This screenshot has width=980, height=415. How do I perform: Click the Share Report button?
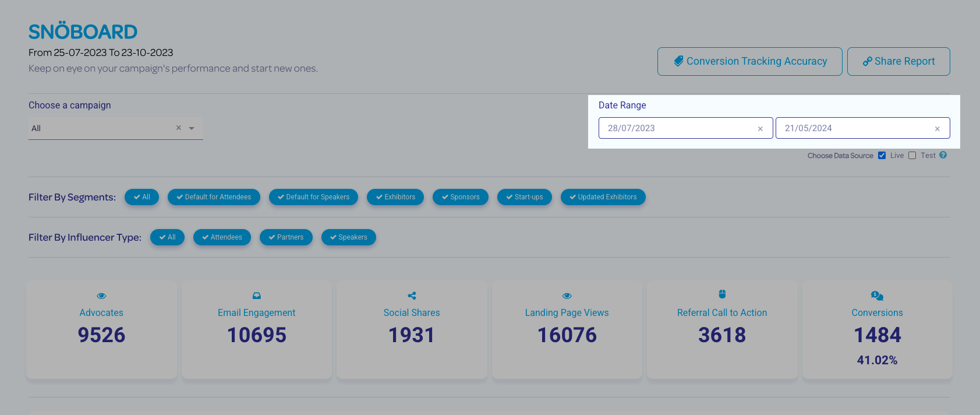(x=898, y=61)
